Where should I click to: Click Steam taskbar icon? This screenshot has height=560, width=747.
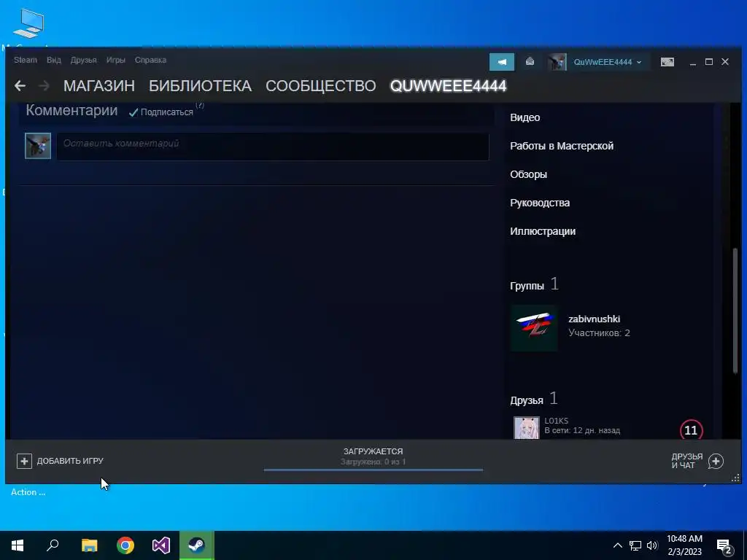197,545
